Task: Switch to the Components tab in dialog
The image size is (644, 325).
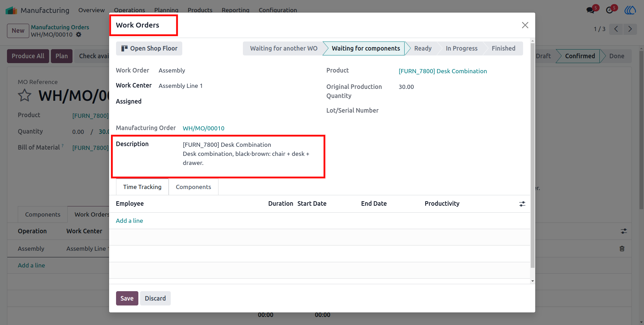Action: pos(193,187)
